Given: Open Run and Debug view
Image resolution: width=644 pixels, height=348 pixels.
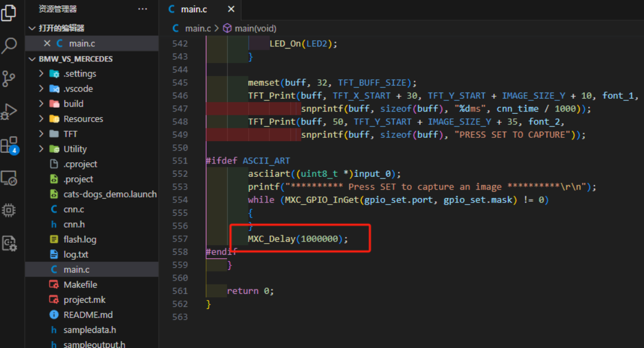Looking at the screenshot, I should coord(8,111).
